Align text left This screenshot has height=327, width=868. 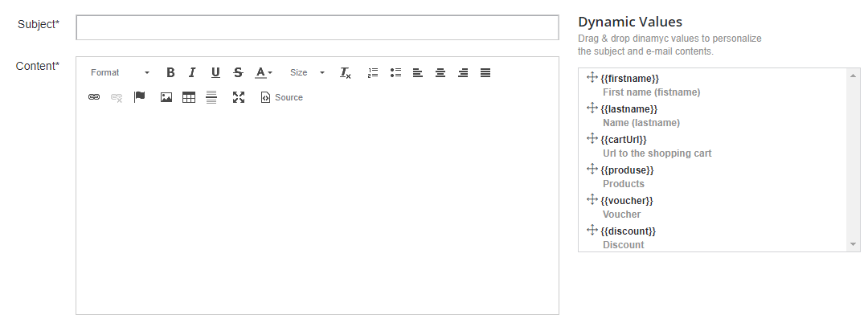click(418, 72)
